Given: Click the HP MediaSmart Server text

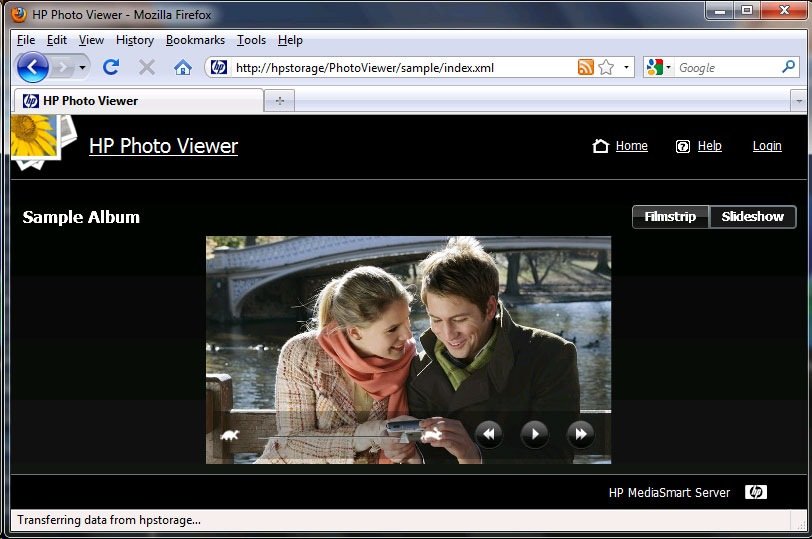Looking at the screenshot, I should [669, 492].
